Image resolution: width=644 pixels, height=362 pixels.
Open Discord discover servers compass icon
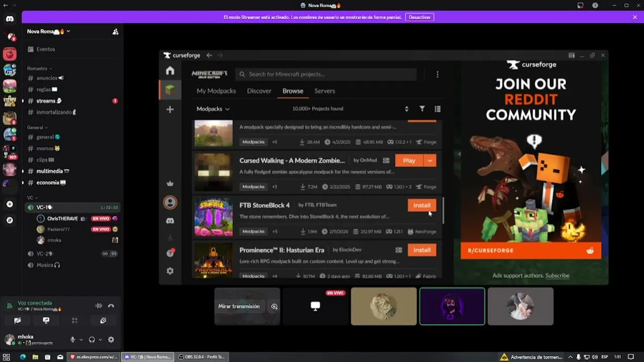coord(10,220)
